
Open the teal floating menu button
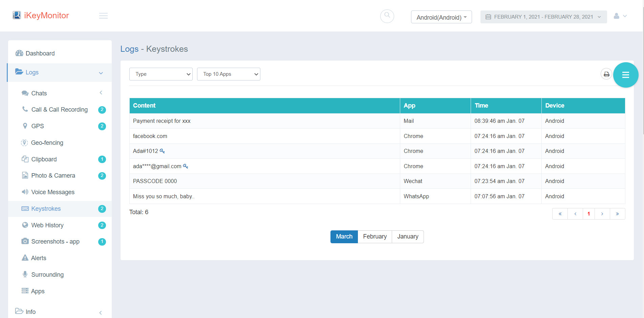pyautogui.click(x=625, y=75)
